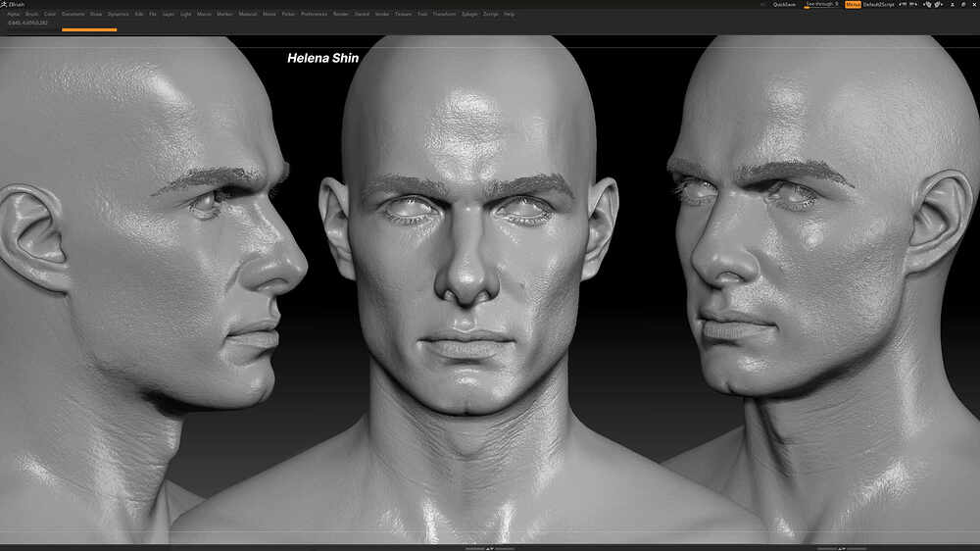The image size is (980, 551).
Task: Click the coordinates readout 0.845,-0.859,0.282
Action: 27,24
